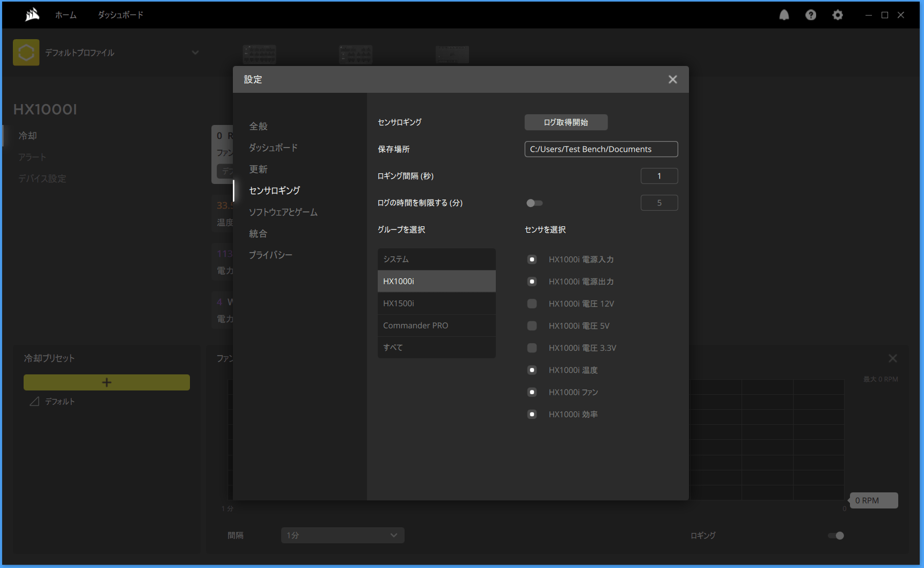
Task: Toggle the ログの時間を制限する switch
Action: tap(534, 203)
